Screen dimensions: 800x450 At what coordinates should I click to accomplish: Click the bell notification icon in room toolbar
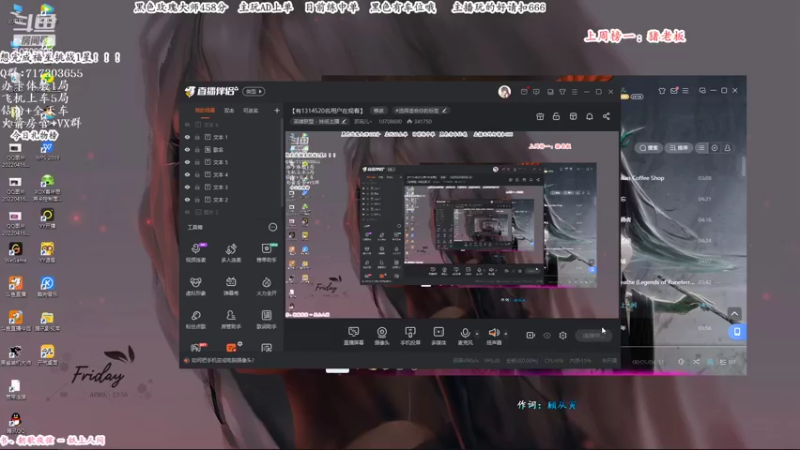589,116
